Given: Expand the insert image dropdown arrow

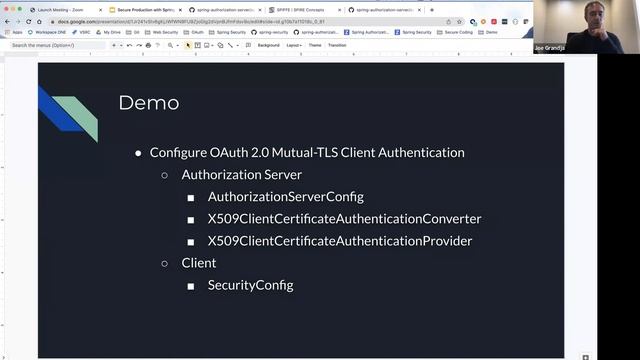Looking at the screenshot, I should click(213, 45).
